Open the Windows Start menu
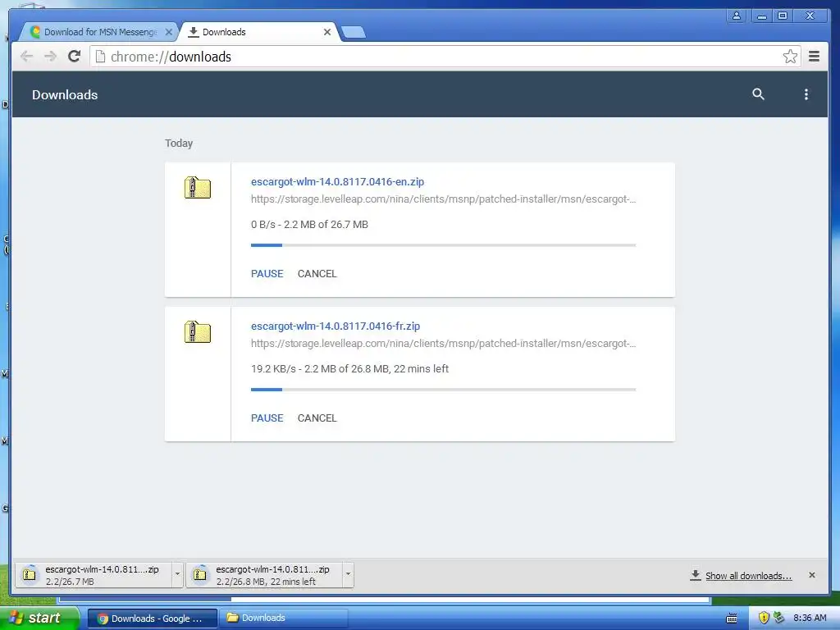The image size is (840, 630). pyautogui.click(x=39, y=618)
